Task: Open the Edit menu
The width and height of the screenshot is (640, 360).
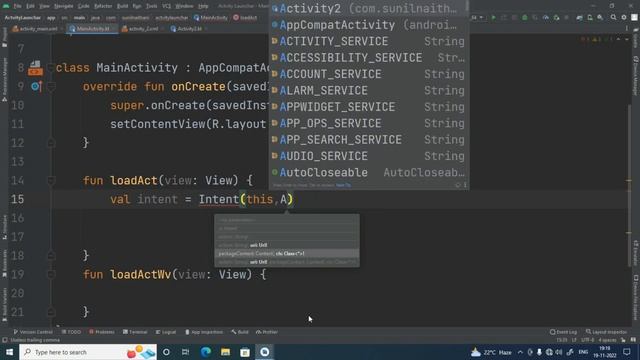Action: pos(31,6)
